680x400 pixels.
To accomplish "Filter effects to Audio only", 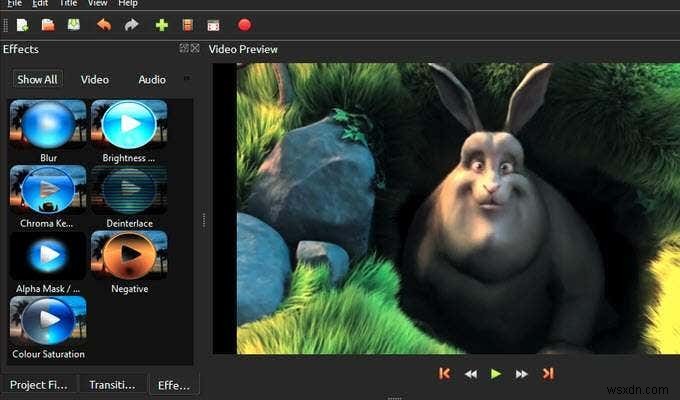I will click(152, 79).
